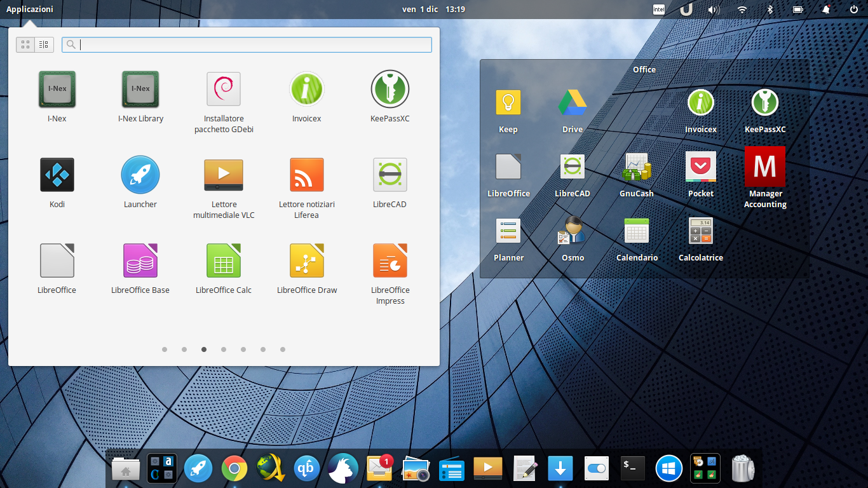Click the application search field

[247, 44]
